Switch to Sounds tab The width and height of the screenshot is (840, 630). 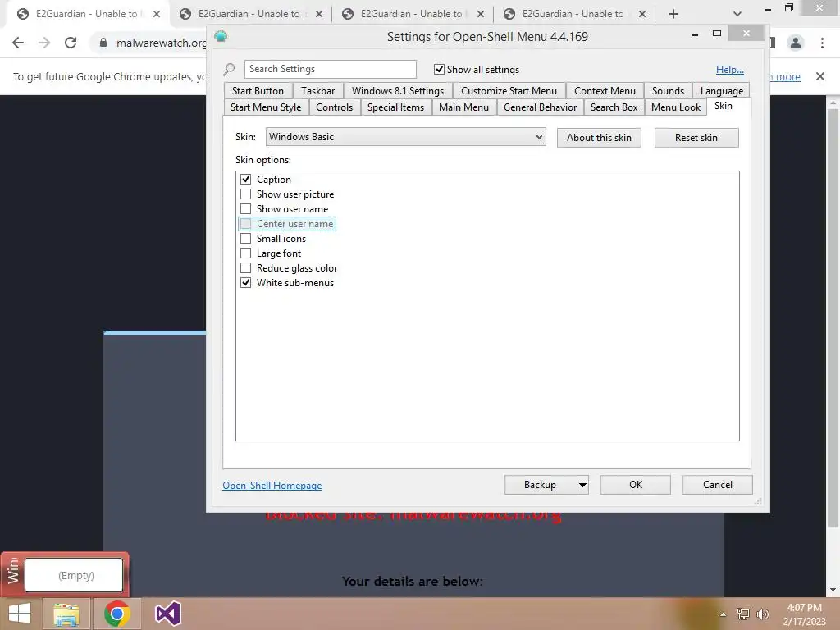668,90
